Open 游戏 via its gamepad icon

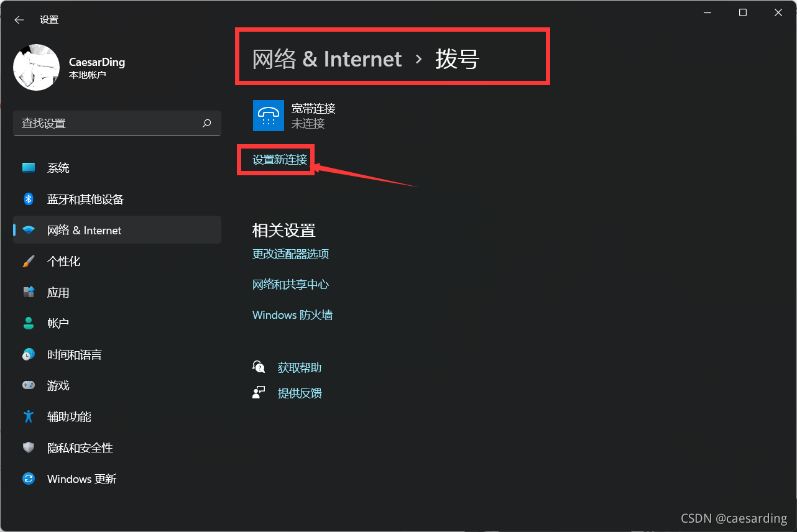pyautogui.click(x=29, y=385)
